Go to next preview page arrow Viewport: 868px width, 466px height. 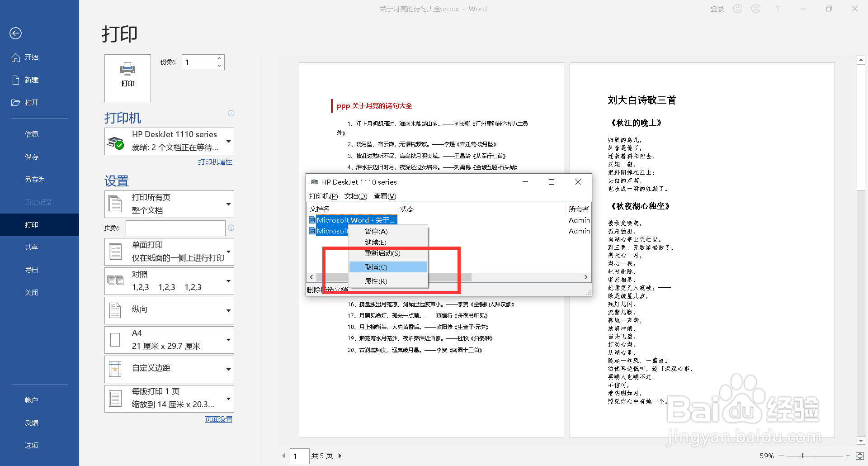[340, 456]
